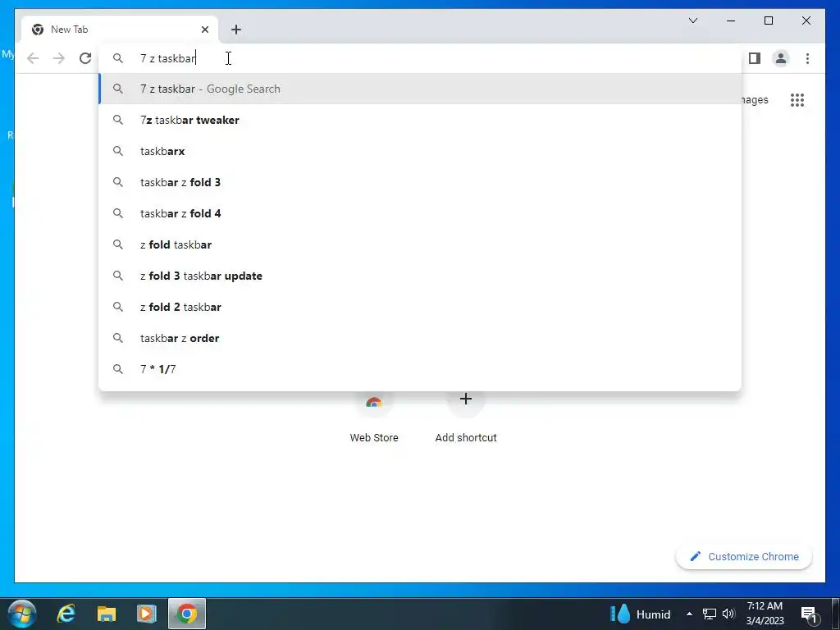Select 'taskbar z order' suggestion

click(x=420, y=338)
